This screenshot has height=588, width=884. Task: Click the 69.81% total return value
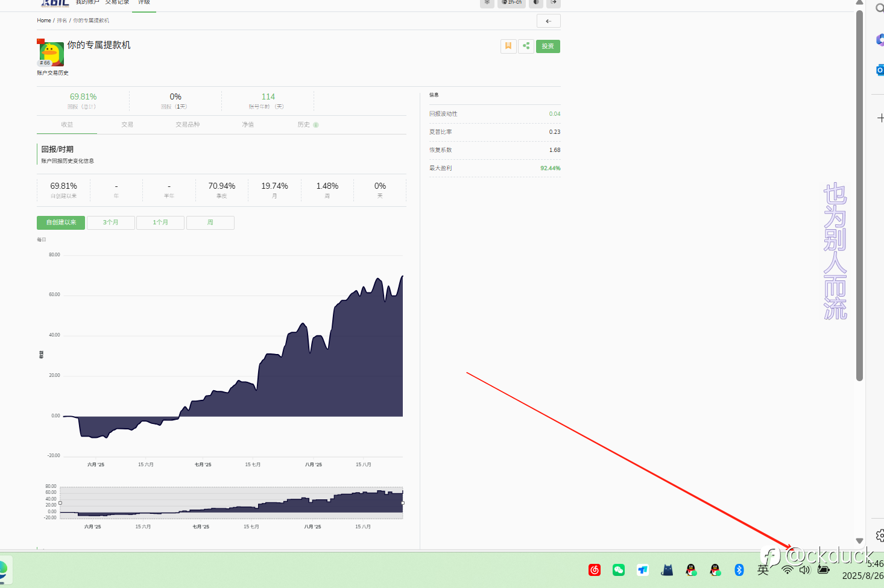point(83,97)
